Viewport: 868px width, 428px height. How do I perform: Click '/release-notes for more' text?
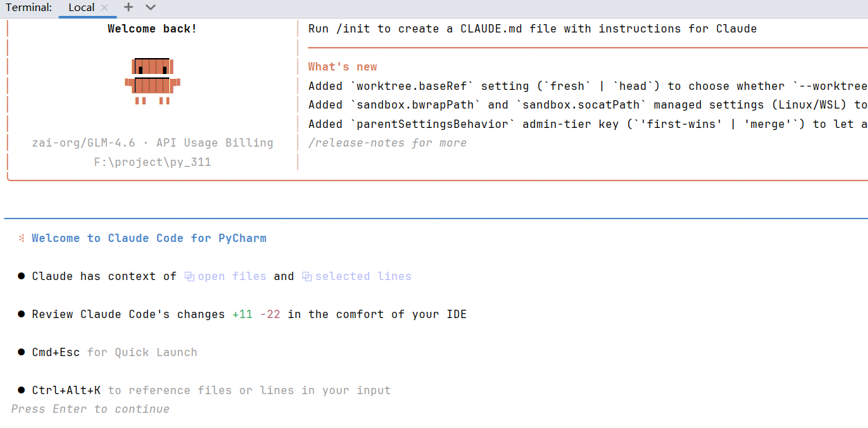tap(387, 143)
